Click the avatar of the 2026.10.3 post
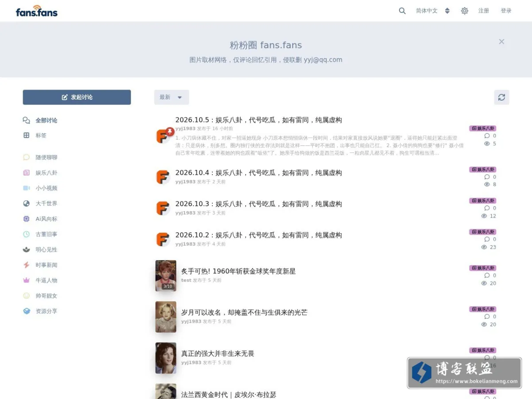 click(163, 208)
